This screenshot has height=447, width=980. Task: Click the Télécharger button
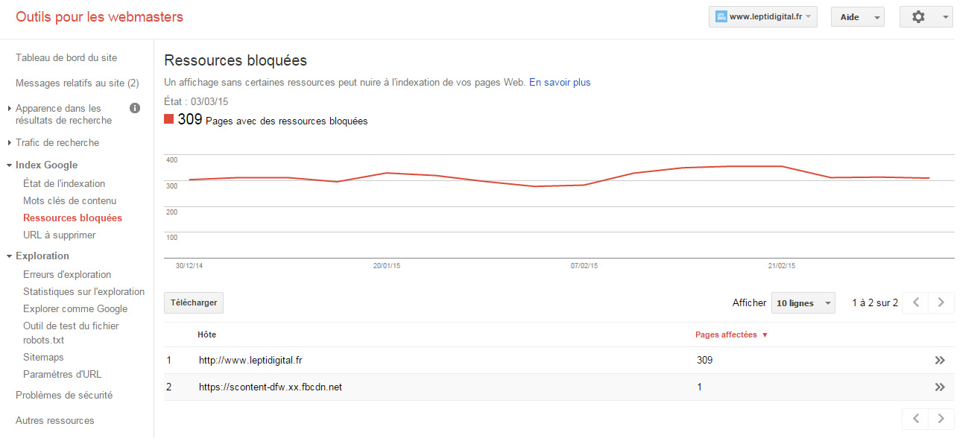coord(194,302)
